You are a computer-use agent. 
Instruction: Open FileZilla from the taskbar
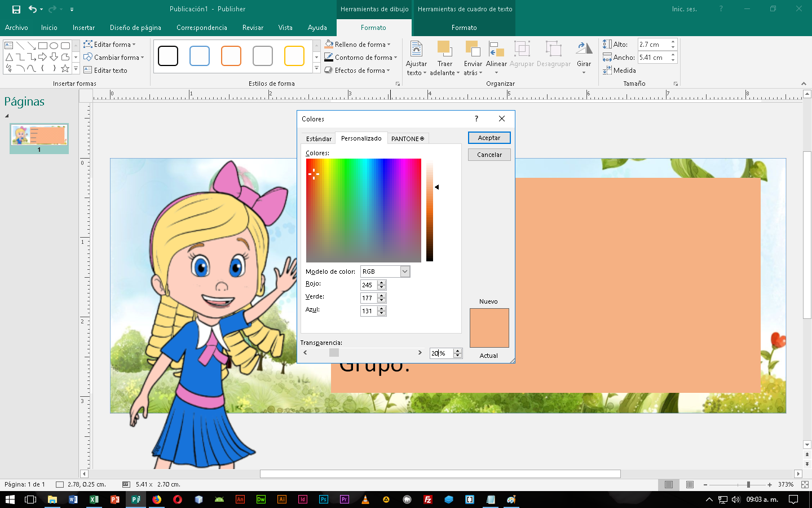(428, 500)
